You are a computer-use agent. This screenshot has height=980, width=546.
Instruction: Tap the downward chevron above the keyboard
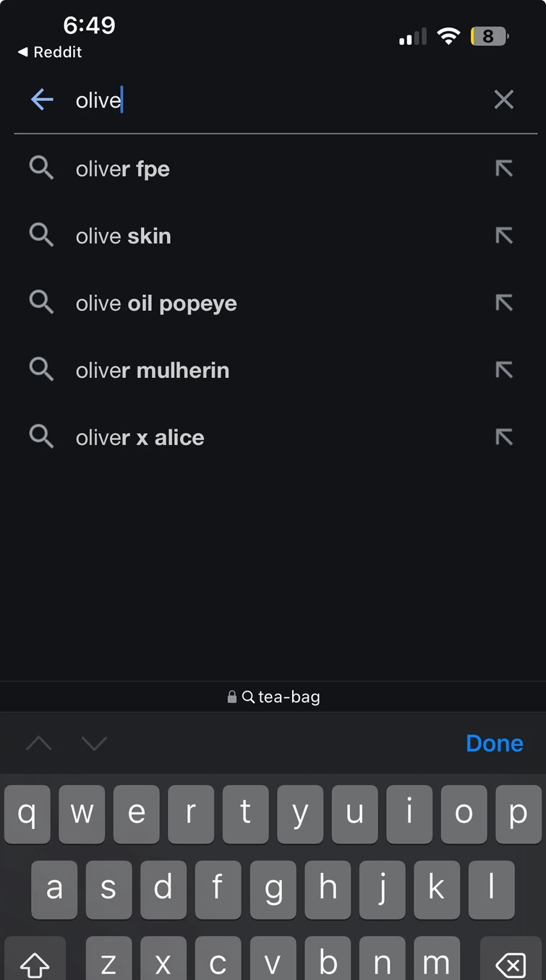click(x=94, y=743)
